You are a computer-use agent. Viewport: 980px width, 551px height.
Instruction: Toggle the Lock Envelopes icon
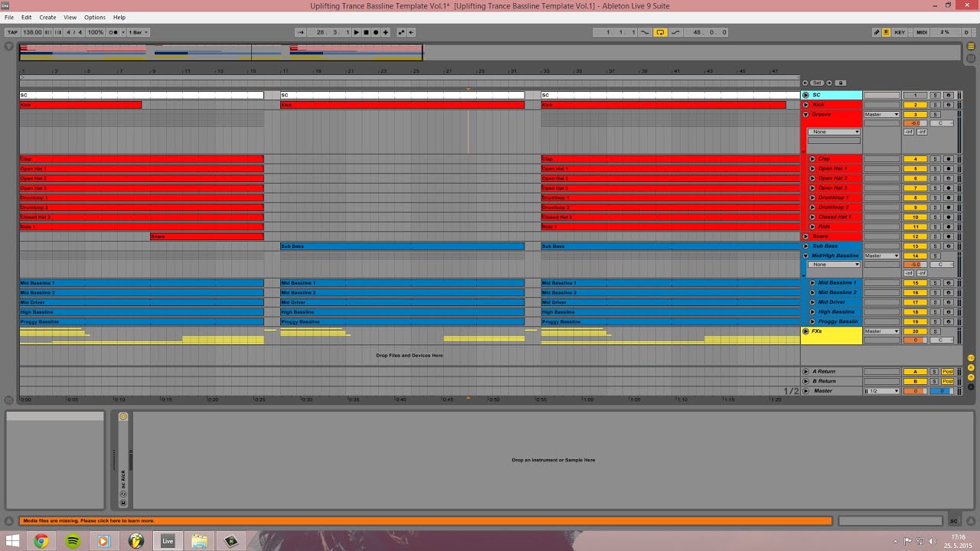(x=841, y=83)
